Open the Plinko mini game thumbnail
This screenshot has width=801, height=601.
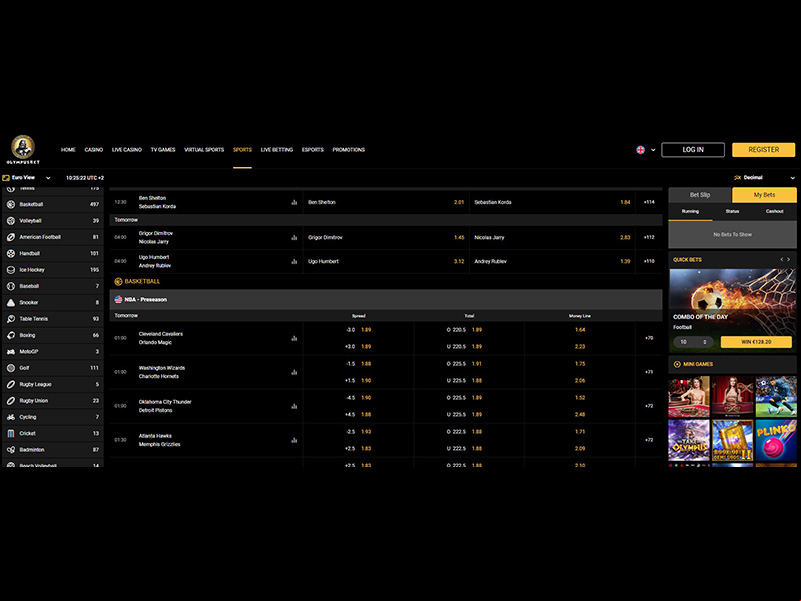[776, 441]
